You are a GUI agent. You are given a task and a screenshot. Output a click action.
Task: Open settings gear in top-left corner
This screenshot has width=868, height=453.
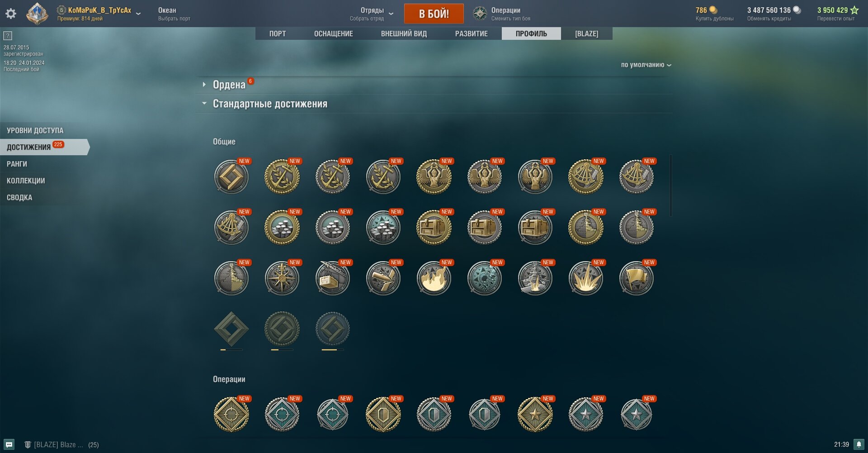[x=11, y=14]
